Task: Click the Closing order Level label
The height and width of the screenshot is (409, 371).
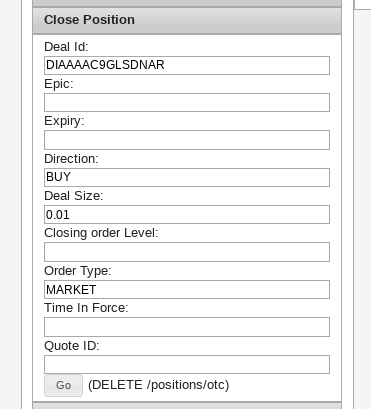Action: click(101, 233)
